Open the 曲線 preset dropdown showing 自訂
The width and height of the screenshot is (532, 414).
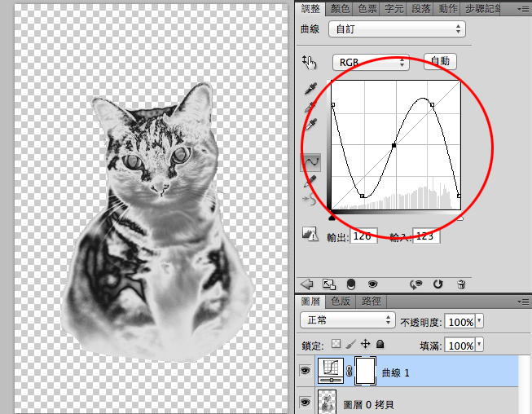pyautogui.click(x=397, y=29)
